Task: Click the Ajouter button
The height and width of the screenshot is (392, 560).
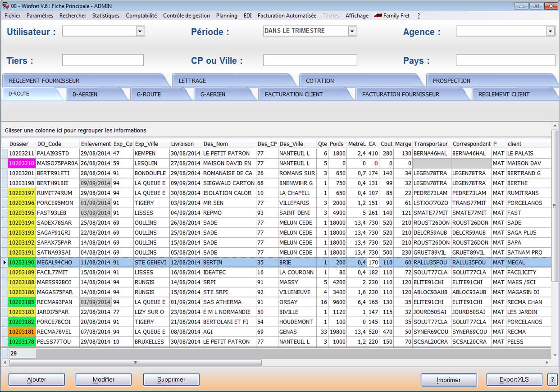Action: point(36,379)
